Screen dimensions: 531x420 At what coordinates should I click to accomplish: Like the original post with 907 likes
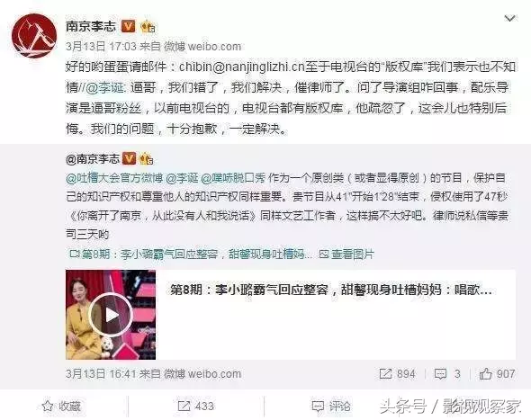coord(497,374)
